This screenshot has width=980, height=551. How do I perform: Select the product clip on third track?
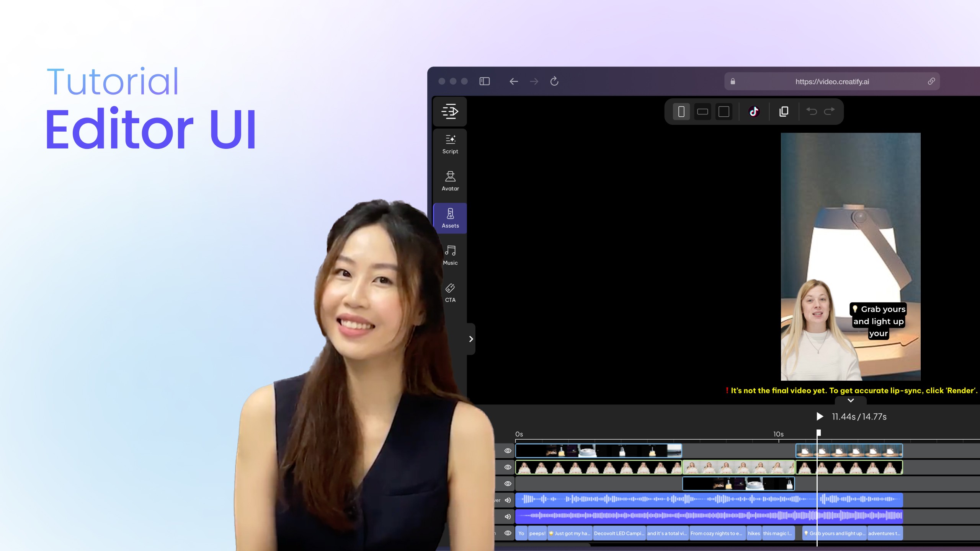click(x=738, y=484)
